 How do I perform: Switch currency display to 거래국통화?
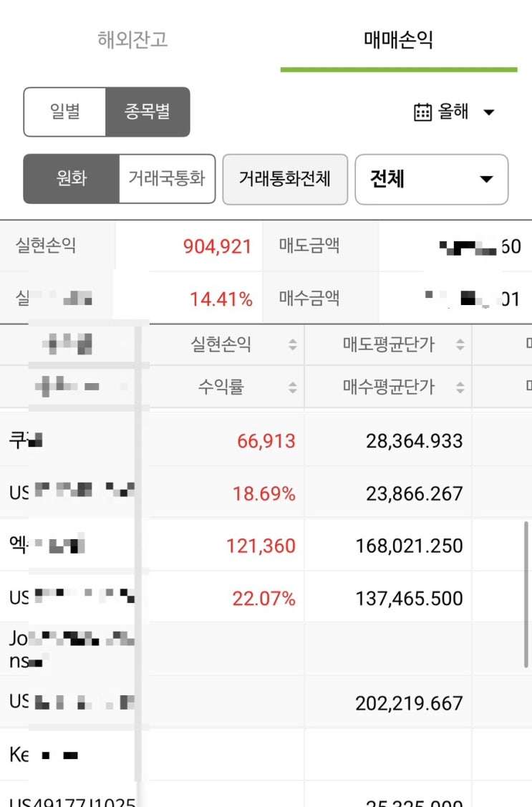167,178
